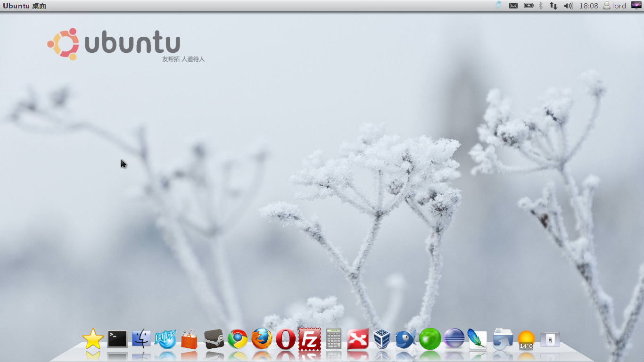Open the mail envelope indicator
The width and height of the screenshot is (644, 362).
click(513, 6)
